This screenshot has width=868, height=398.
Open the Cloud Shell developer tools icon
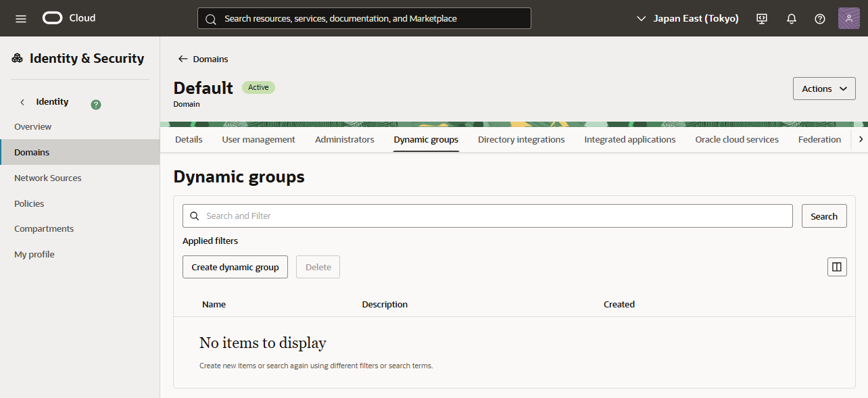click(762, 18)
